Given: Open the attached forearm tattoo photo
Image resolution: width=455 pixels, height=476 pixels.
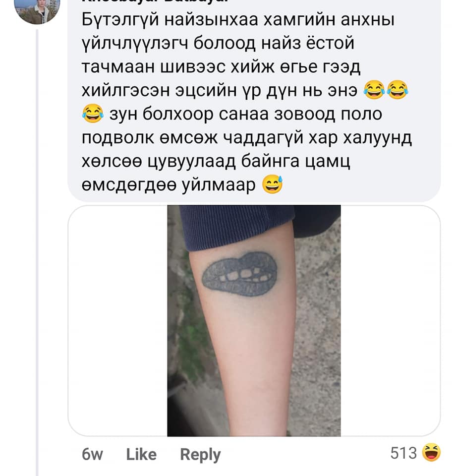Looking at the screenshot, I should coord(254,321).
